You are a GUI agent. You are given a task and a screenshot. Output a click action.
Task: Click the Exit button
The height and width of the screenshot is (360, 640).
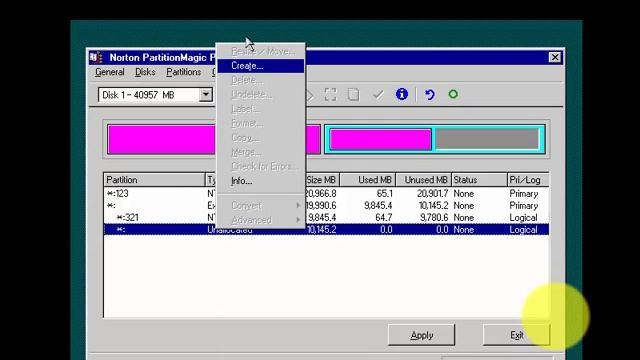pyautogui.click(x=516, y=335)
